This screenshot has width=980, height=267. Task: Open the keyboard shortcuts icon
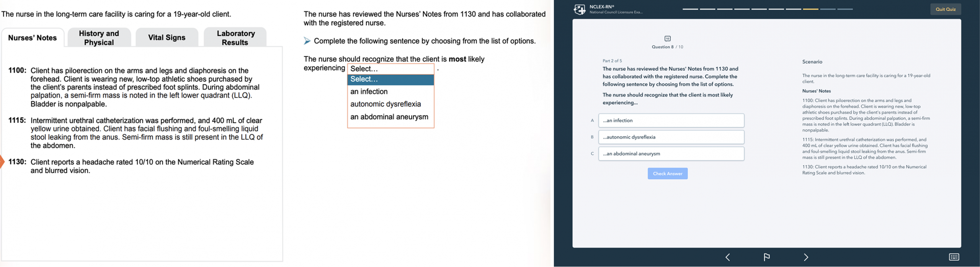point(954,257)
